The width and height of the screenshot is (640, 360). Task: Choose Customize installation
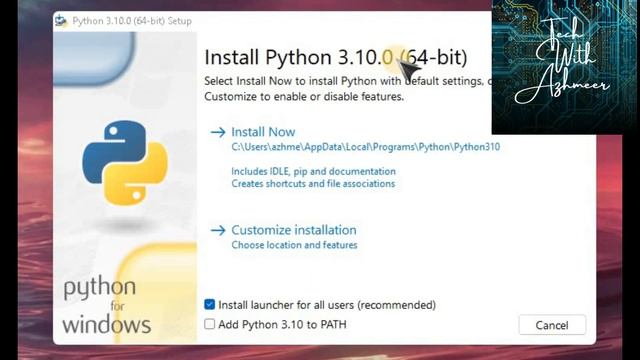(294, 230)
